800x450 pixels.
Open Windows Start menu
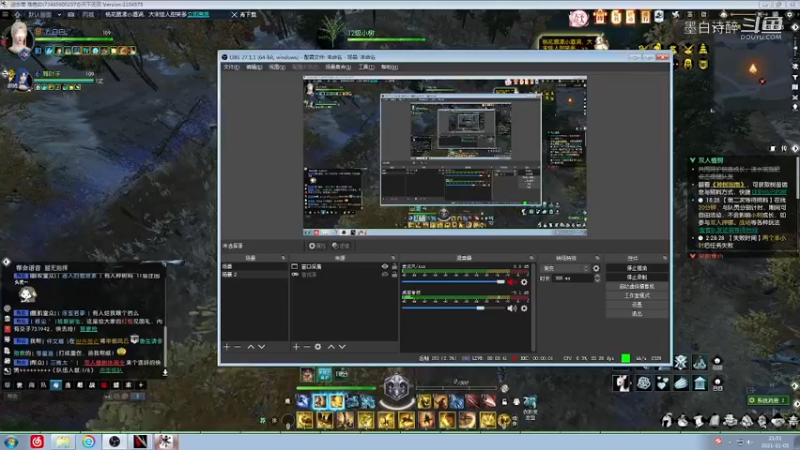point(11,441)
